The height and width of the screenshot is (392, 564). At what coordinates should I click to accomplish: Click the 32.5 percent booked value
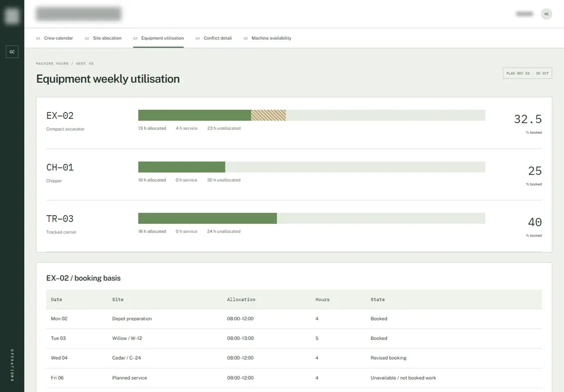click(x=528, y=119)
